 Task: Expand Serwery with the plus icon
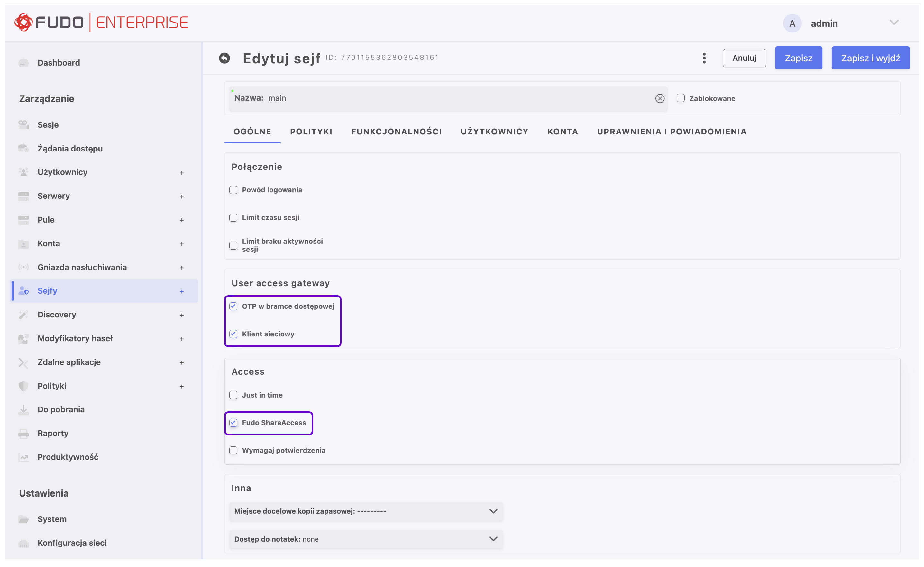(181, 197)
